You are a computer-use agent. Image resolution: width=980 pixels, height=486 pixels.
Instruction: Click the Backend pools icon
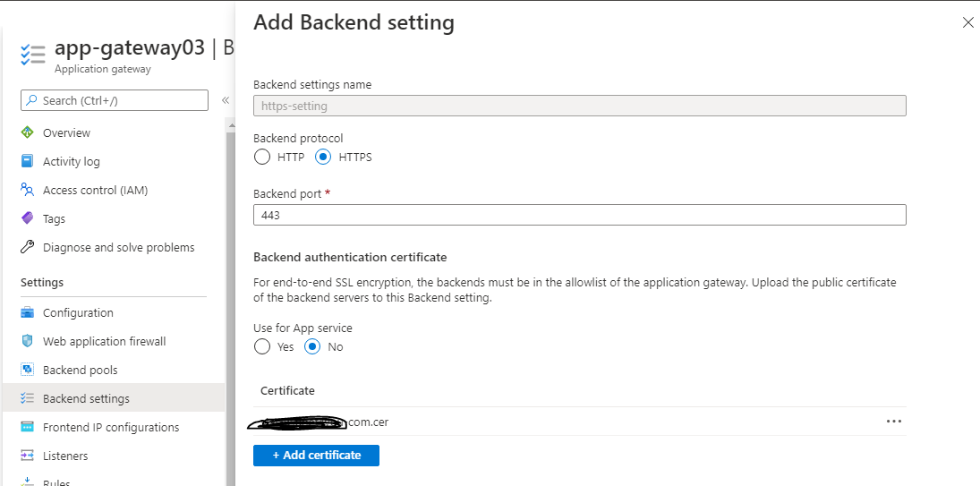pyautogui.click(x=27, y=370)
